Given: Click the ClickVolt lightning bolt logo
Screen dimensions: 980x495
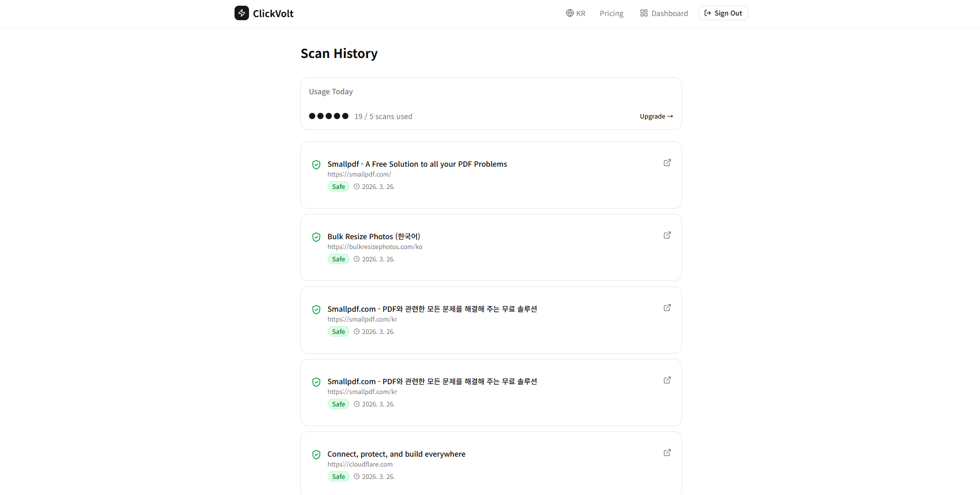Looking at the screenshot, I should tap(241, 13).
